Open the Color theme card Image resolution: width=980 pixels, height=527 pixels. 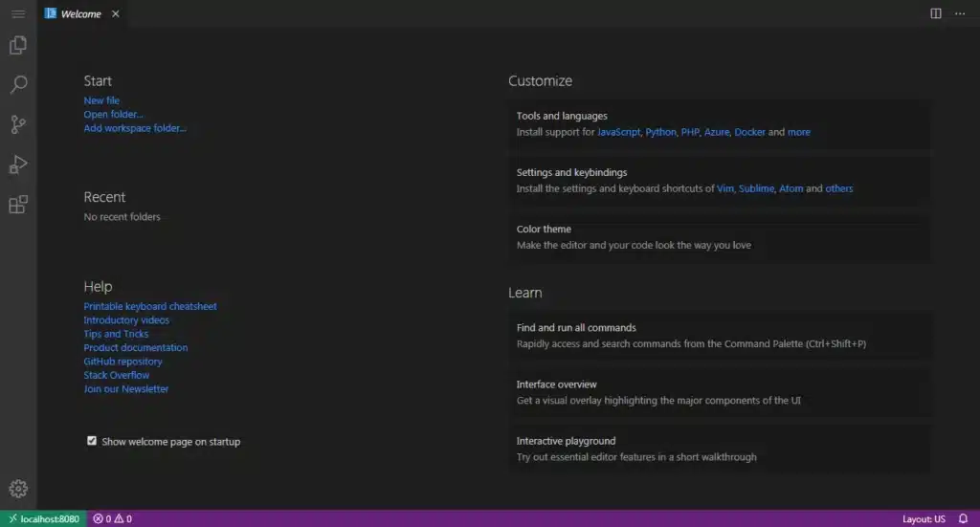point(719,237)
